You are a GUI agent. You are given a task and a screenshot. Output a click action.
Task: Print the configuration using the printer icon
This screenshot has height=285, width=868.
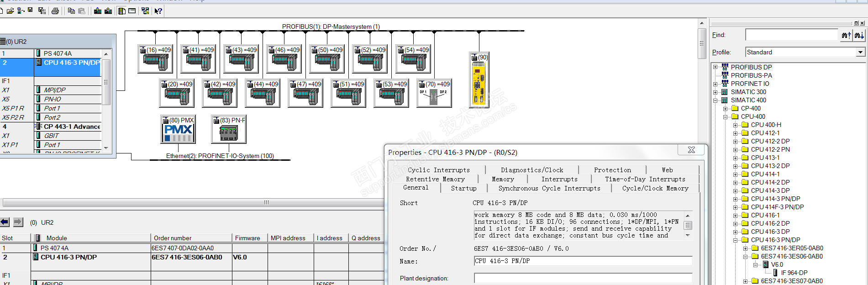coord(55,11)
